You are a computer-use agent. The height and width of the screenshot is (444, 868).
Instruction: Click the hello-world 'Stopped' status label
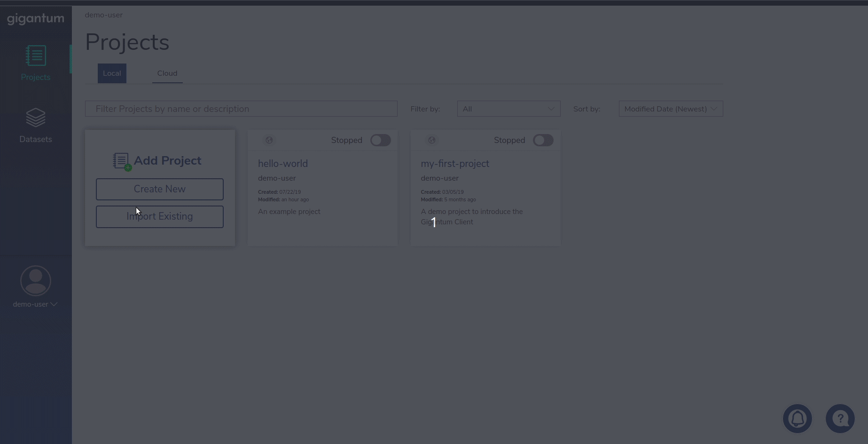click(x=347, y=140)
